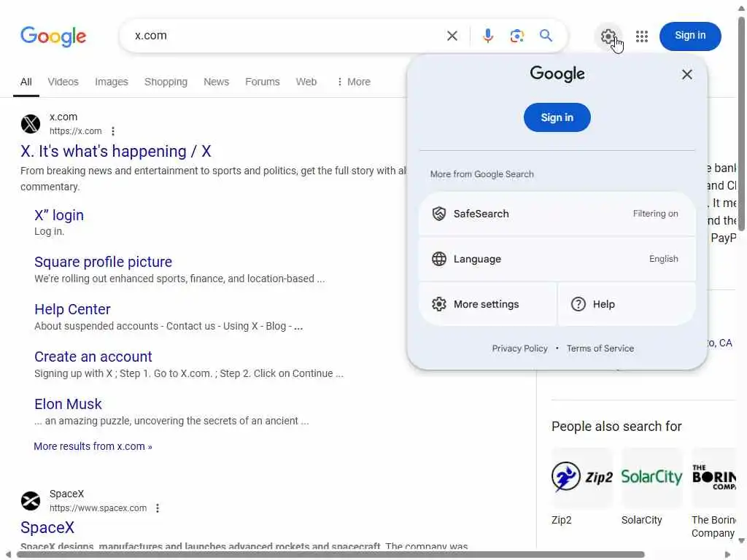Switch to the Shopping tab

[x=166, y=82]
